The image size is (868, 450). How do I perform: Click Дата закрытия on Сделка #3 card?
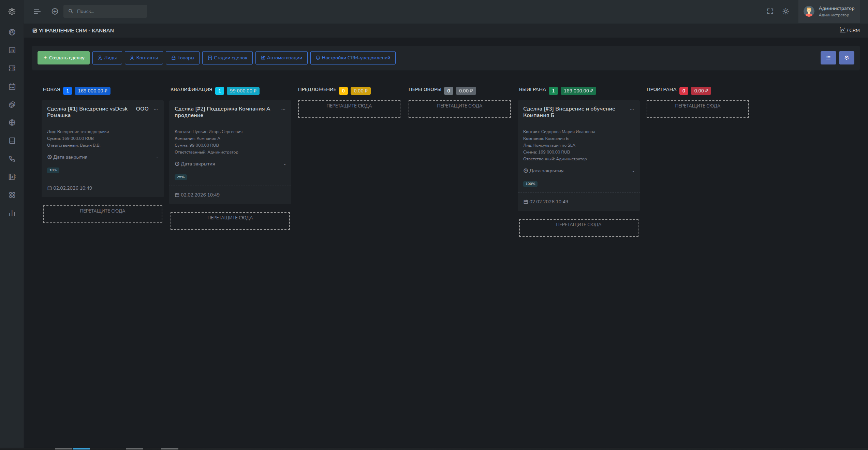point(543,171)
